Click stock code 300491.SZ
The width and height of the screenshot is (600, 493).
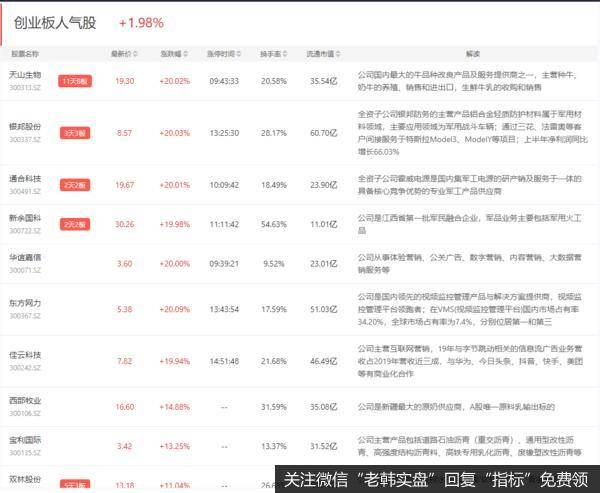coord(25,191)
